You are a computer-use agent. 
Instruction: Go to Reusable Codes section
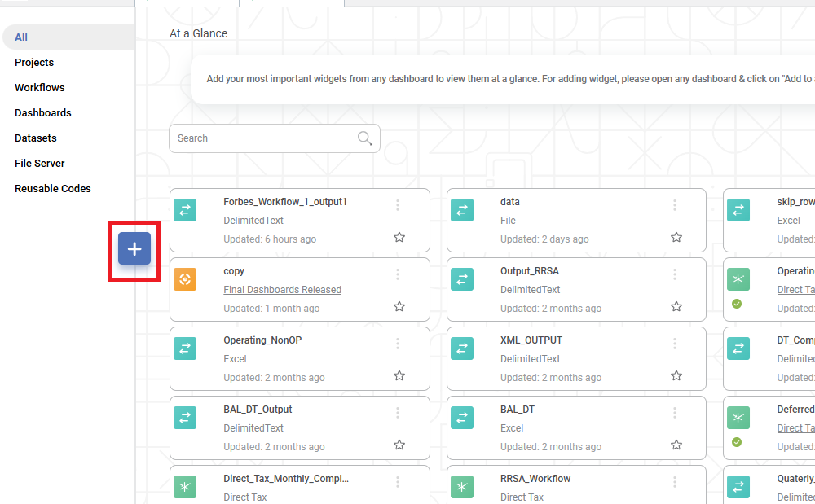[53, 188]
